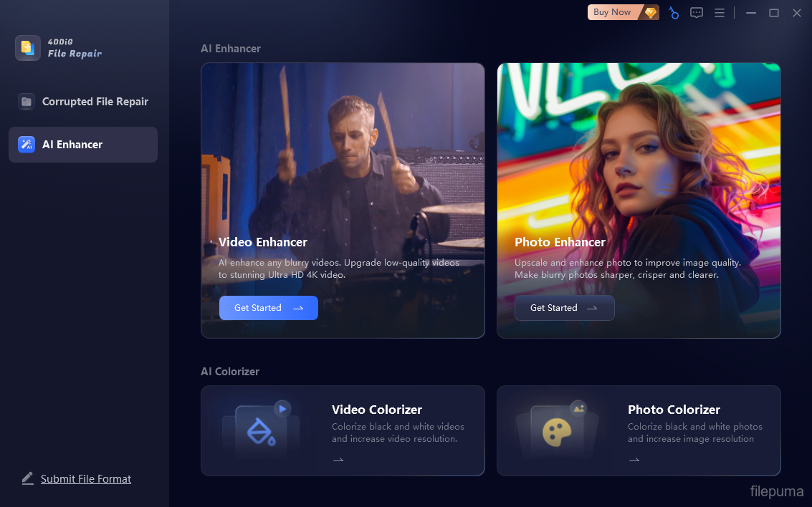Click the Corrupted File Repair folder icon

[x=27, y=102]
